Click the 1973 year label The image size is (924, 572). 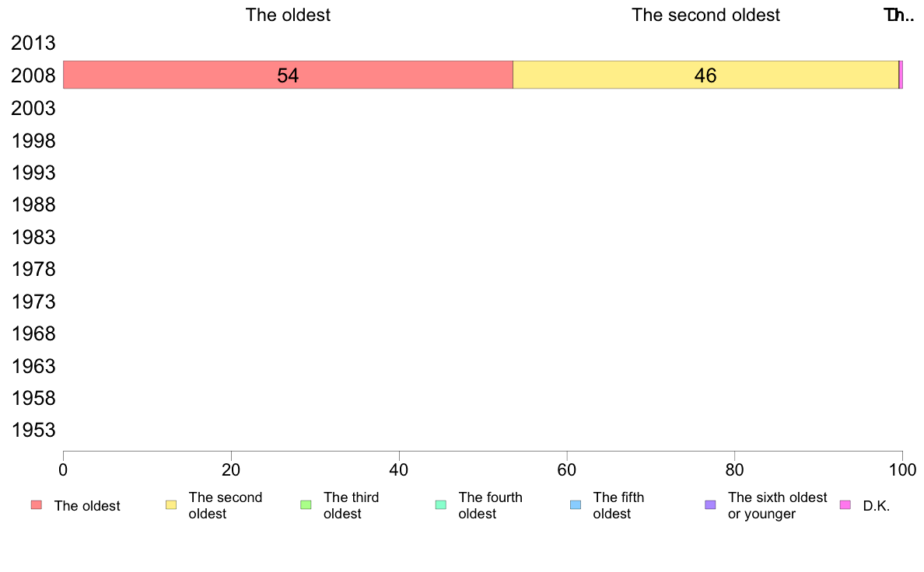tap(33, 302)
